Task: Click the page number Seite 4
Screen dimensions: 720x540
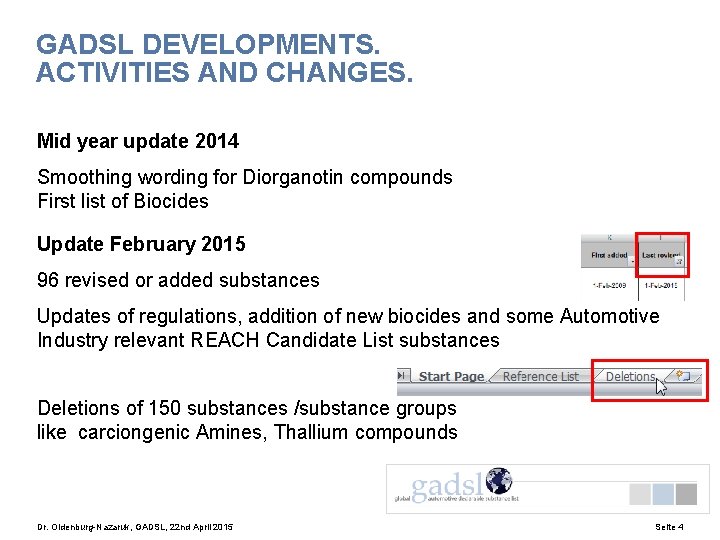Action: pyautogui.click(x=669, y=527)
